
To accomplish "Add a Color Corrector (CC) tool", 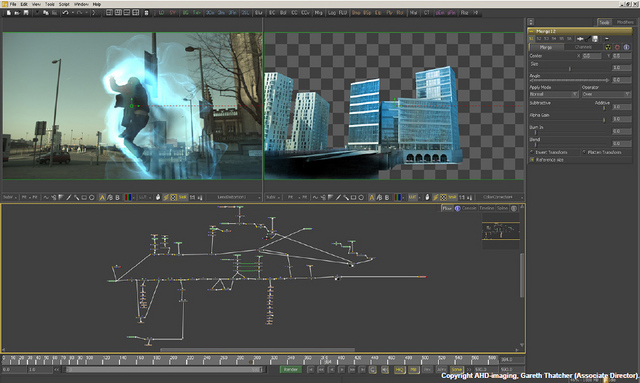I will click(x=294, y=13).
